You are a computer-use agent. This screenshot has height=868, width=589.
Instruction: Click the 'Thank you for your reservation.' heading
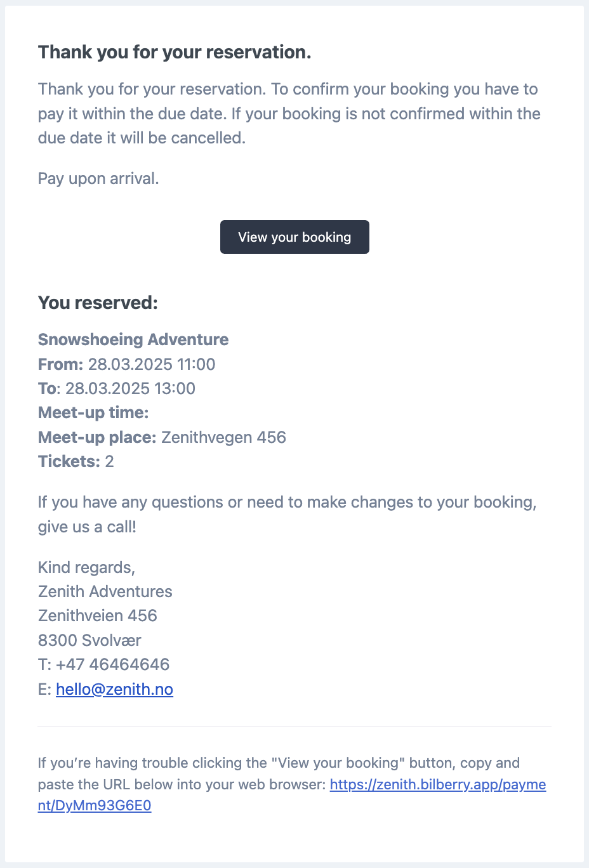tap(175, 52)
